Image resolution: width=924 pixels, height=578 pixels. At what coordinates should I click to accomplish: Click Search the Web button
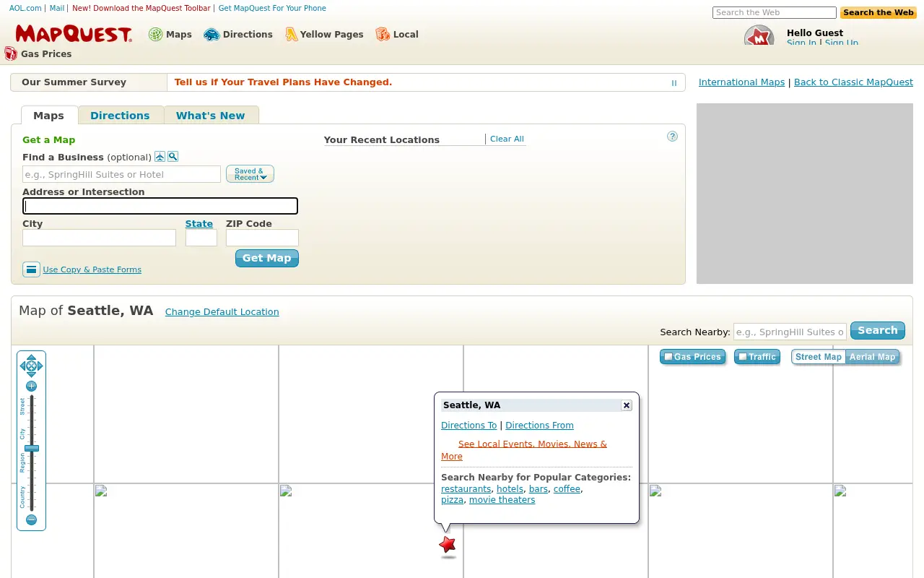point(878,12)
